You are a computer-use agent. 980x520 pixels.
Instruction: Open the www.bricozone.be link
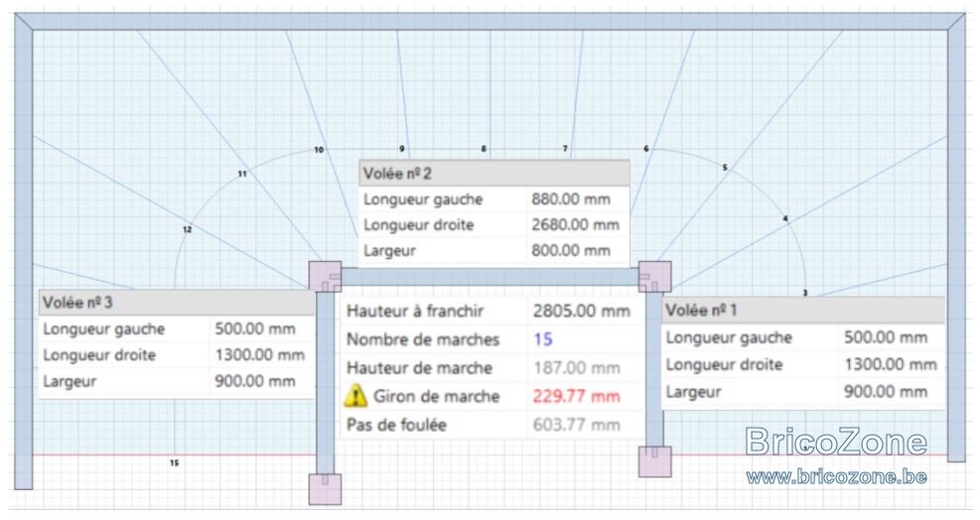tap(836, 477)
